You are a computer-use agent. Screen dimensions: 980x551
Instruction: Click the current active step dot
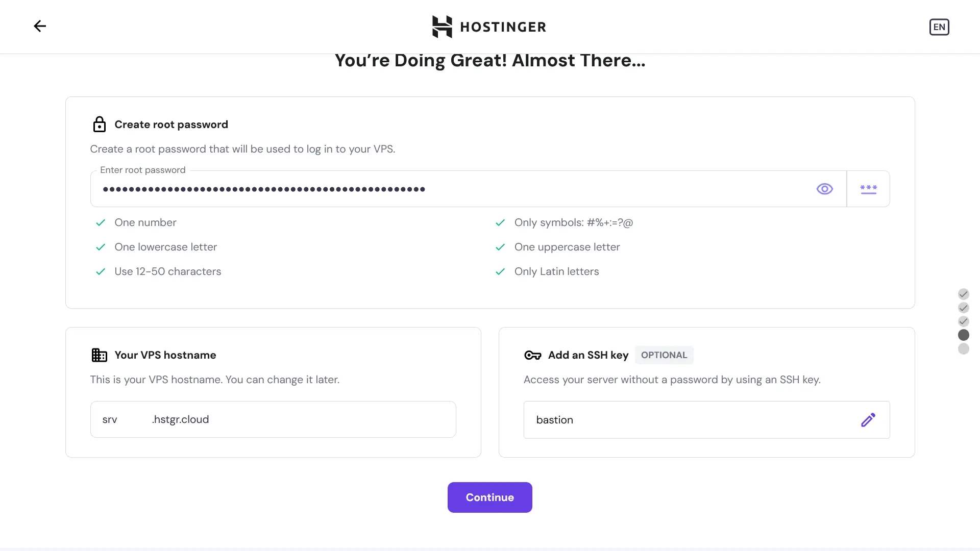click(963, 335)
